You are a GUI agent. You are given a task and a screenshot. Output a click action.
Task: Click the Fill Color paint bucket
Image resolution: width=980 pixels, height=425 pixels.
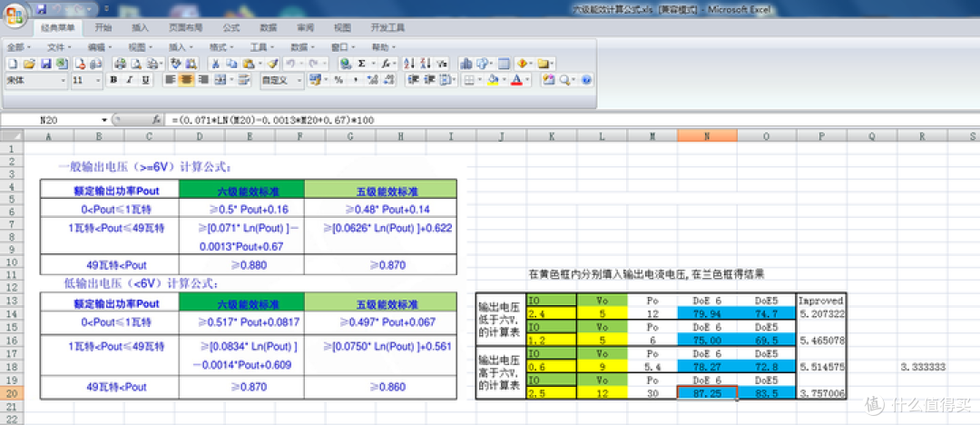pyautogui.click(x=492, y=80)
